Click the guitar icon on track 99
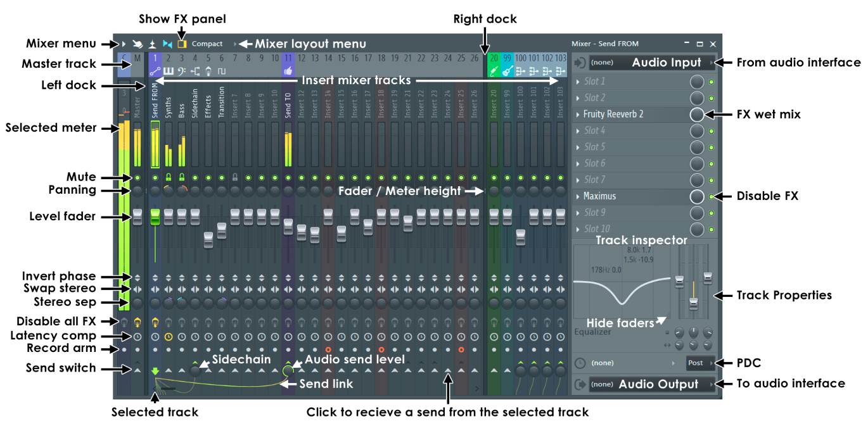The width and height of the screenshot is (868, 426). pyautogui.click(x=507, y=72)
